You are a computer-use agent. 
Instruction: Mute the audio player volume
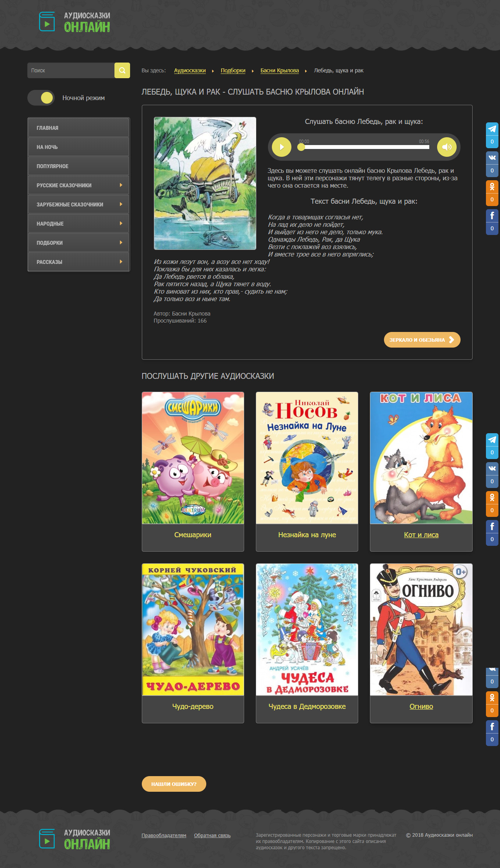coord(447,147)
